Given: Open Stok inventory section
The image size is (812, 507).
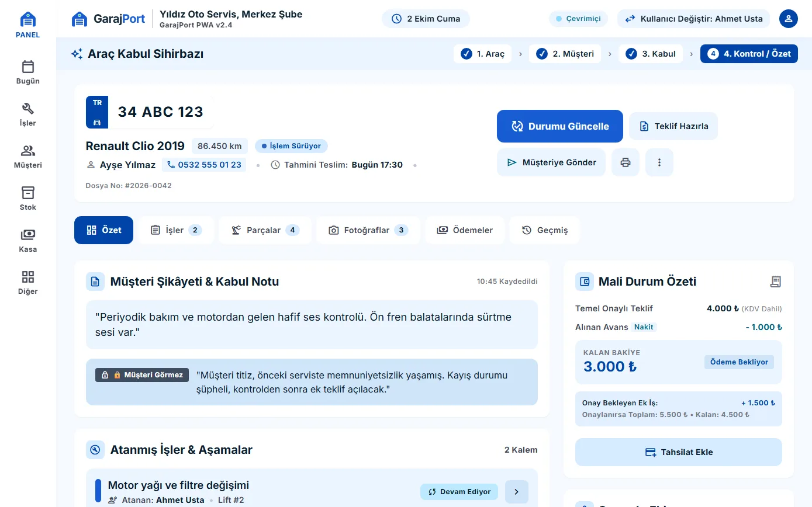Looking at the screenshot, I should (x=28, y=199).
